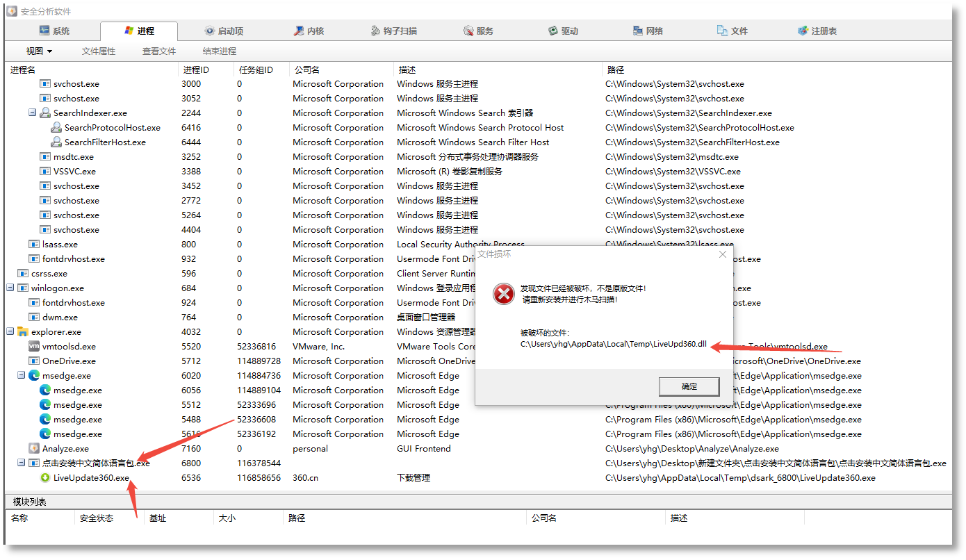Click the VMware, Inc. company cell
This screenshot has height=560, width=966.
319,346
